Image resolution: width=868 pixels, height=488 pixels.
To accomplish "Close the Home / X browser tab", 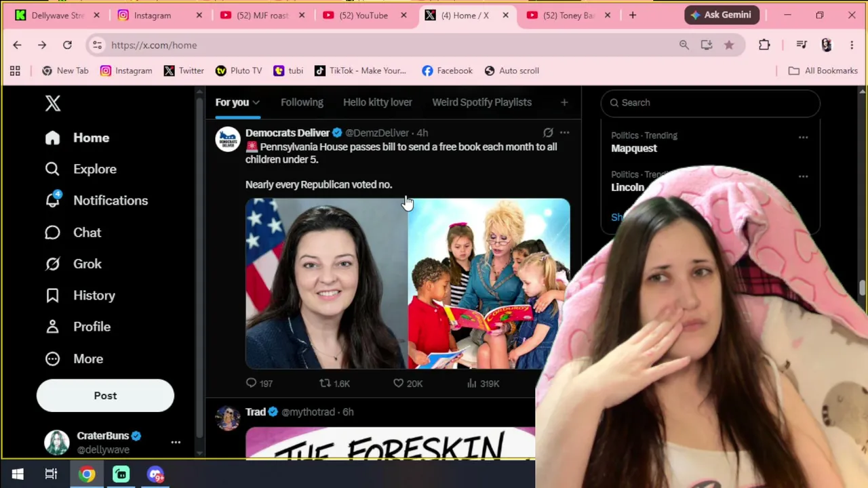I will pyautogui.click(x=505, y=15).
